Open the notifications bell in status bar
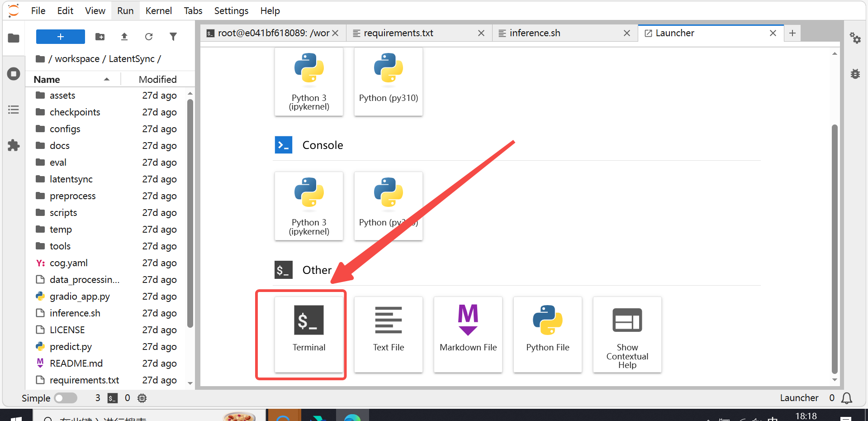 click(846, 398)
